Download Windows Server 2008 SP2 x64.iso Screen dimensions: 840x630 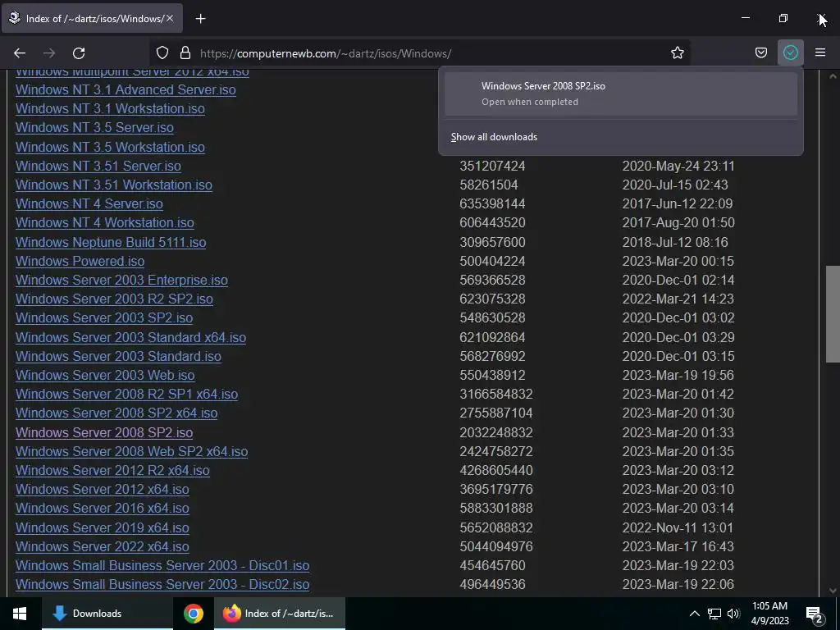click(116, 413)
